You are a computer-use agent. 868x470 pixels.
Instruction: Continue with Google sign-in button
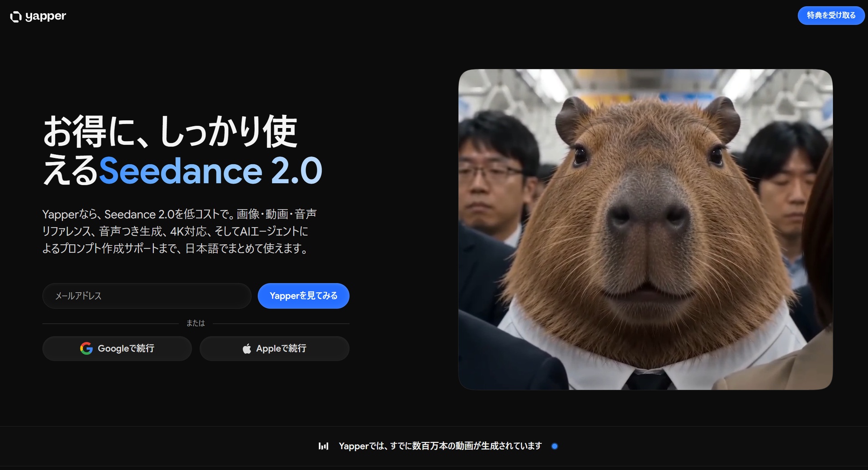[117, 348]
